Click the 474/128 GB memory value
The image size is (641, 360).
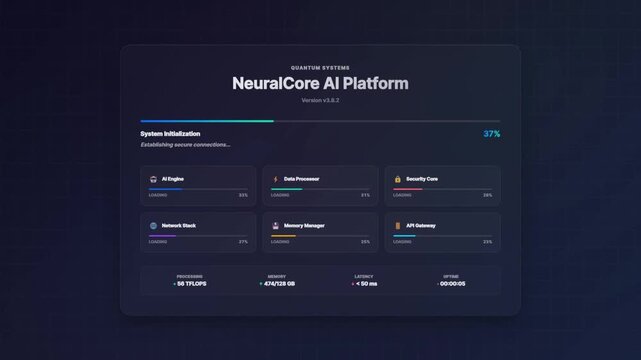point(279,284)
